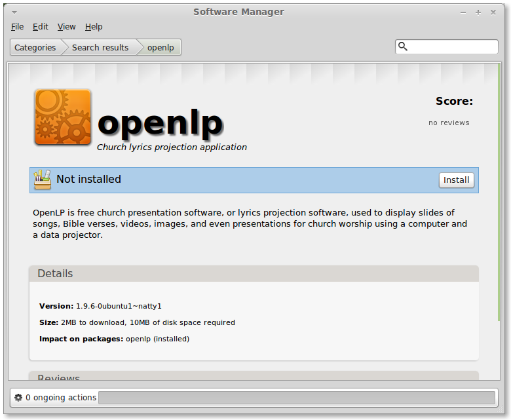Click the package box icon beside Not installed

pyautogui.click(x=43, y=180)
